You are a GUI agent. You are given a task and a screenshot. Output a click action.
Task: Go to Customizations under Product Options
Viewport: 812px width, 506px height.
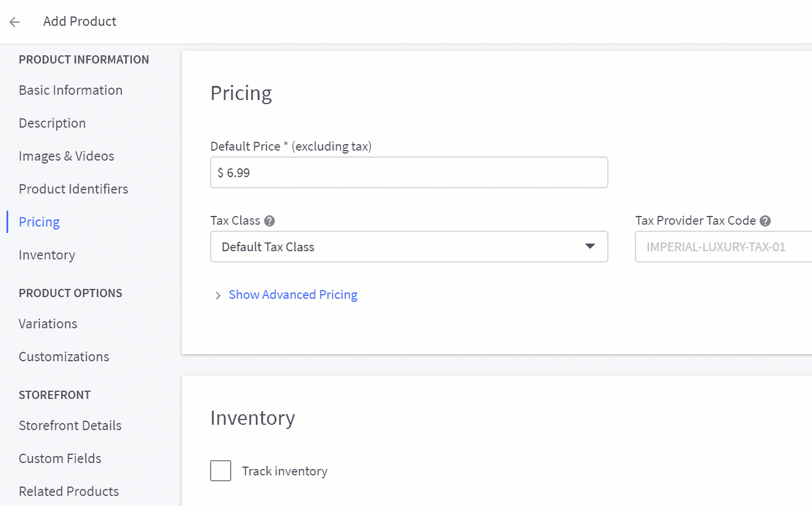point(64,357)
